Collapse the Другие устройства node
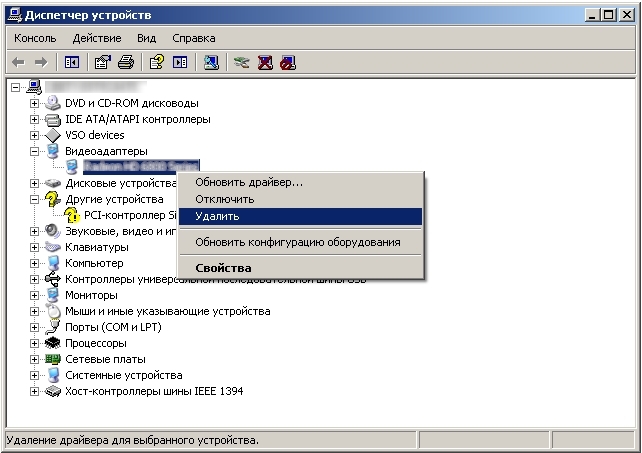642x453 pixels. pyautogui.click(x=34, y=199)
